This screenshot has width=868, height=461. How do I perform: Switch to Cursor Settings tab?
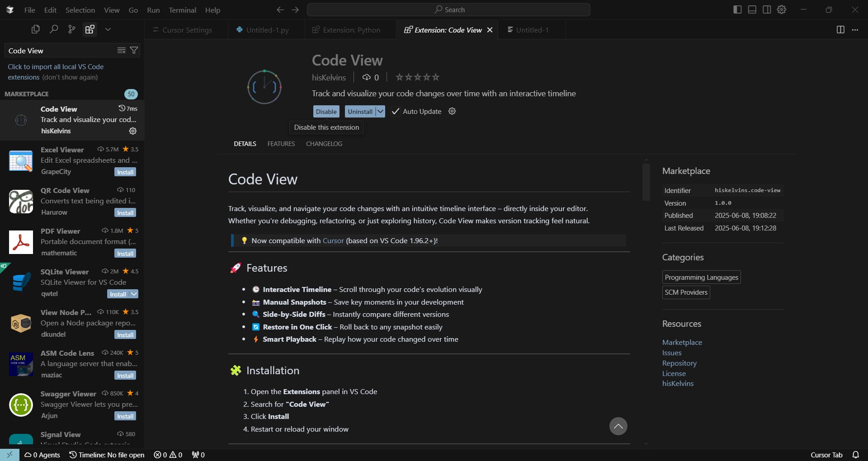point(187,30)
